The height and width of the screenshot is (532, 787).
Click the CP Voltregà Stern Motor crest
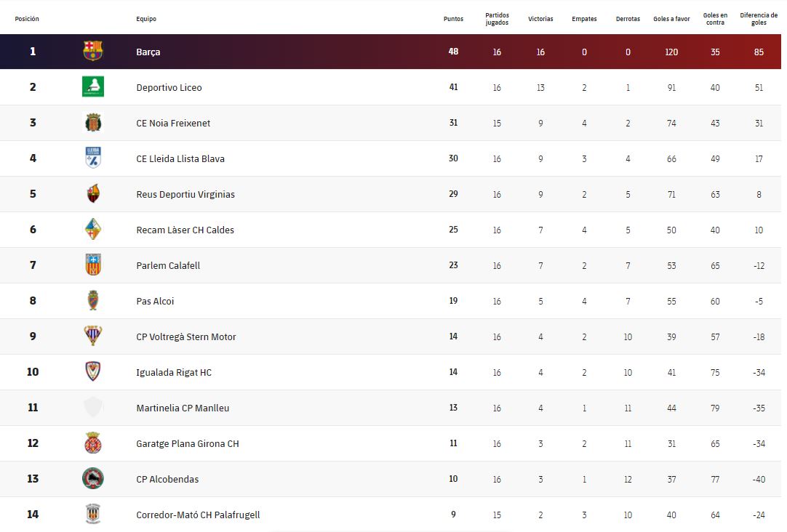93,336
